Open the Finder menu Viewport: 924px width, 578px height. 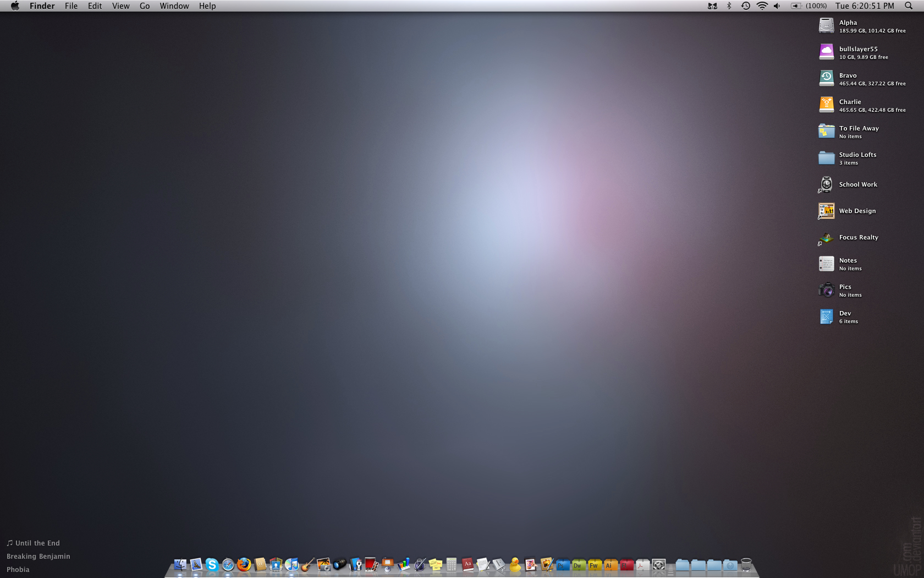click(42, 6)
